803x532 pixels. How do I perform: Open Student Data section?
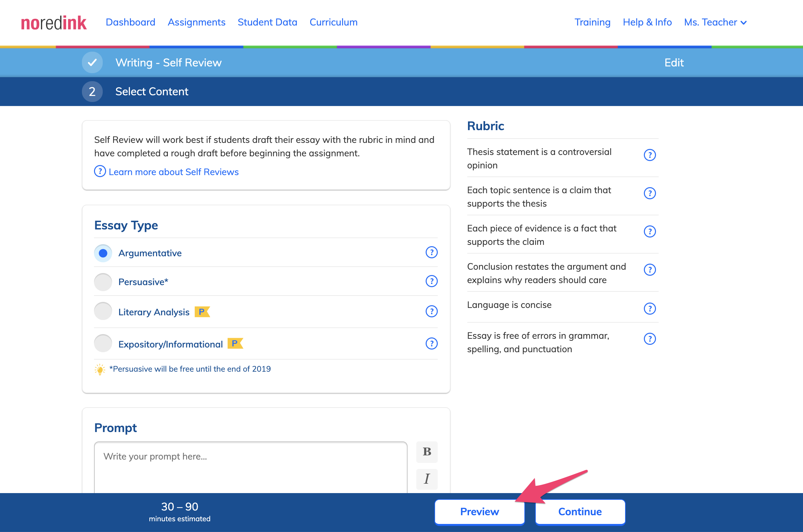pyautogui.click(x=267, y=22)
